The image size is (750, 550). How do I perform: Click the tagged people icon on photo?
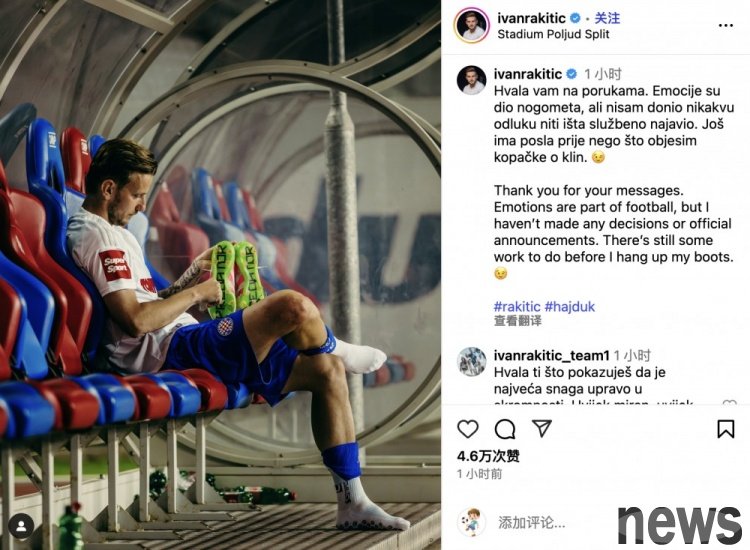pos(21,526)
